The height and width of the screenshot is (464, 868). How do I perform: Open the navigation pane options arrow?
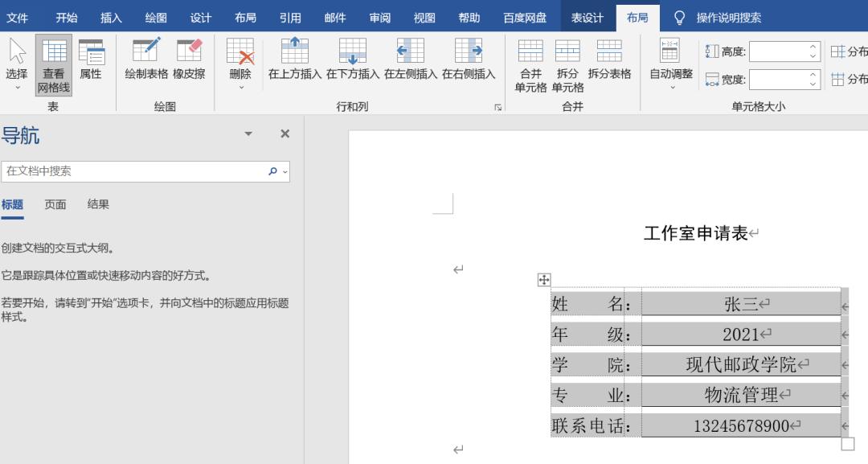pos(249,134)
